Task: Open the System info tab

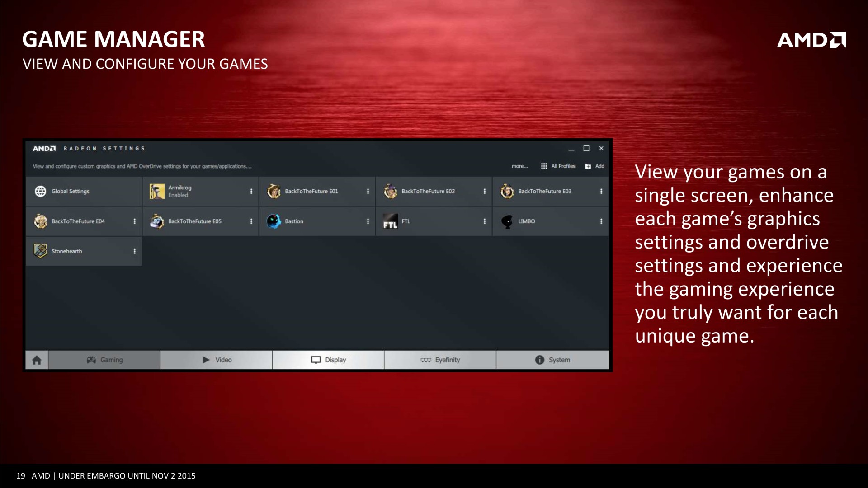Action: pos(552,360)
